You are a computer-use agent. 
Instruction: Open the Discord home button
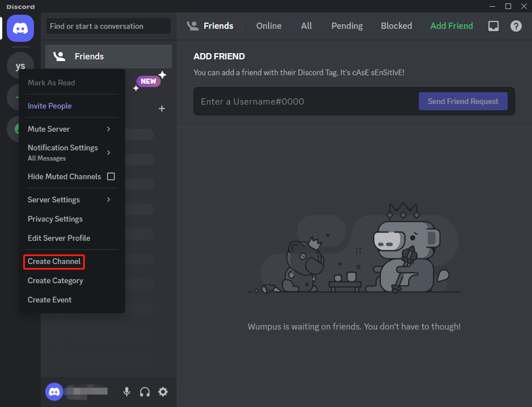[20, 28]
